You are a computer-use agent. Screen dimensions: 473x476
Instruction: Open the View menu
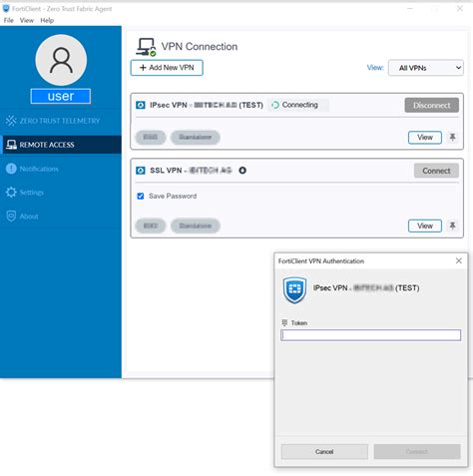pos(27,20)
